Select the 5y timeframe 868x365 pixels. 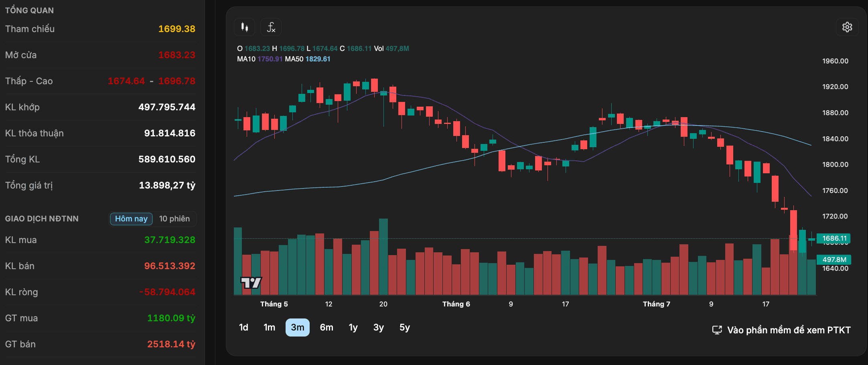[x=405, y=328]
